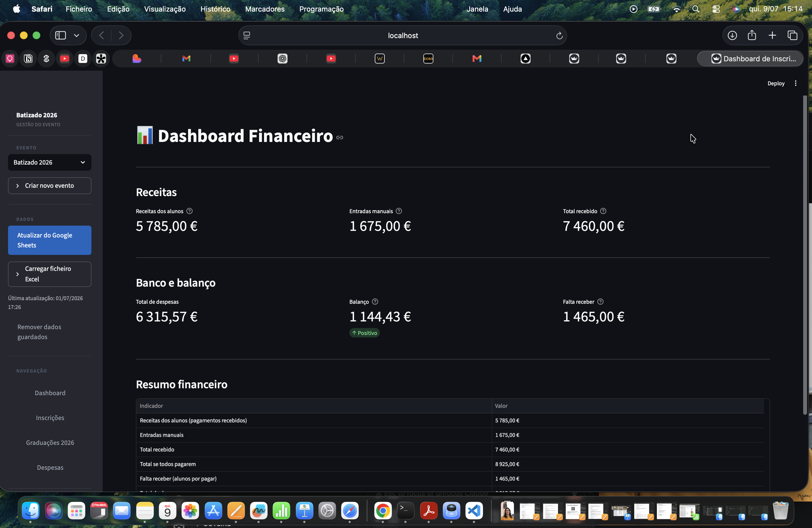The width and height of the screenshot is (812, 528).
Task: Click the Indicador column header
Action: (x=314, y=406)
